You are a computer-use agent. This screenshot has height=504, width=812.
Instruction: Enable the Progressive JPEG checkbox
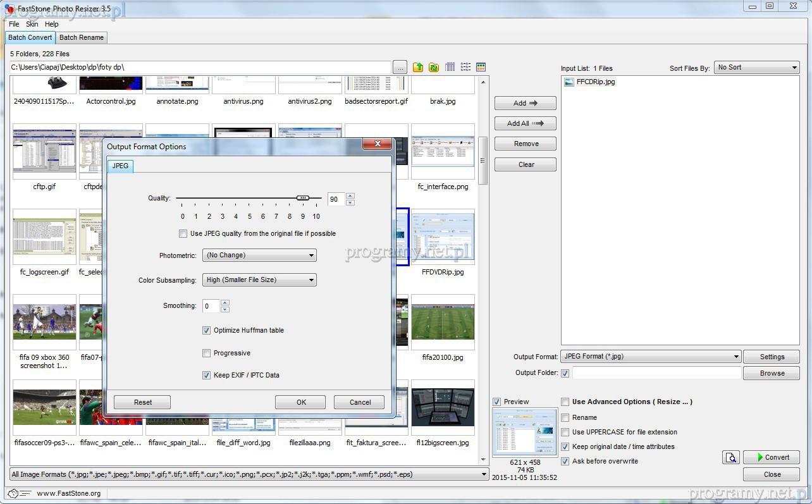point(206,353)
